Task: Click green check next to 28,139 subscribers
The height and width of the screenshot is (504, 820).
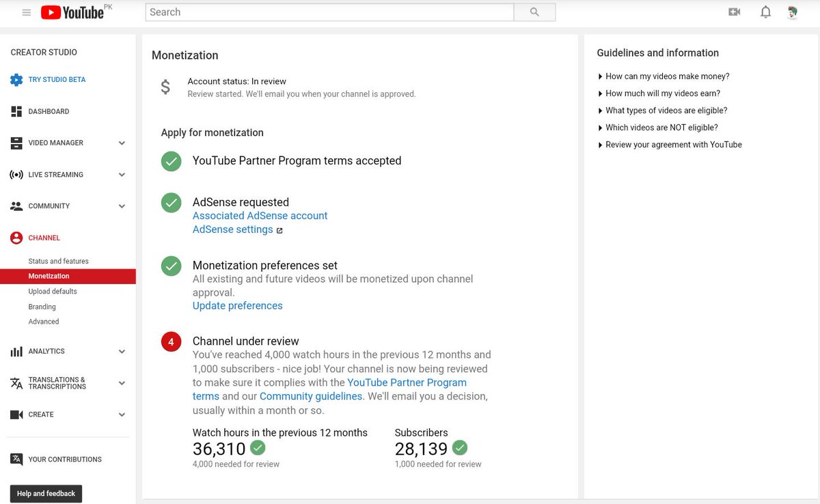Action: 460,448
